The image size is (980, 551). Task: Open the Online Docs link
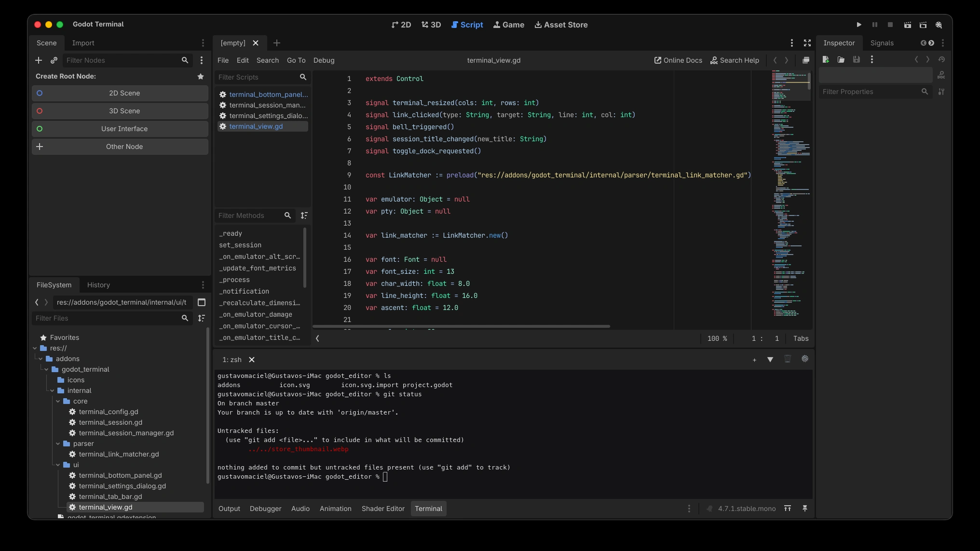coord(678,60)
